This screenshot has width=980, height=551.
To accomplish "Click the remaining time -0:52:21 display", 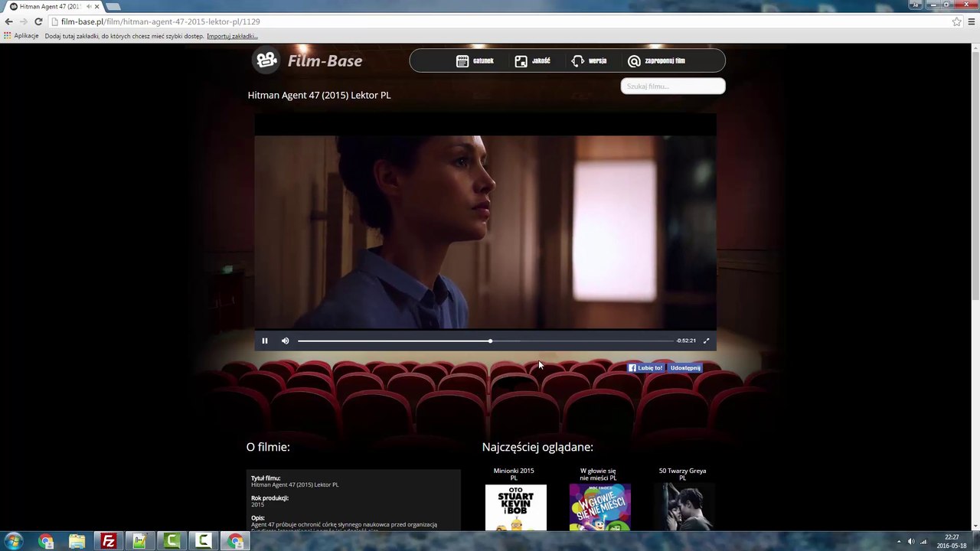I will pyautogui.click(x=686, y=341).
